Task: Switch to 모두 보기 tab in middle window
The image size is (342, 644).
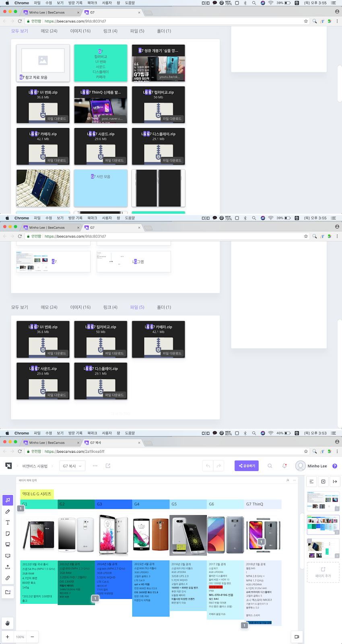Action: pos(20,307)
